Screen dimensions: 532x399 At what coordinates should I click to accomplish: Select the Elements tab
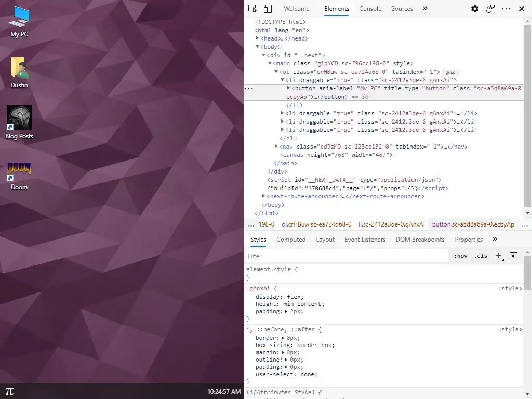point(337,9)
